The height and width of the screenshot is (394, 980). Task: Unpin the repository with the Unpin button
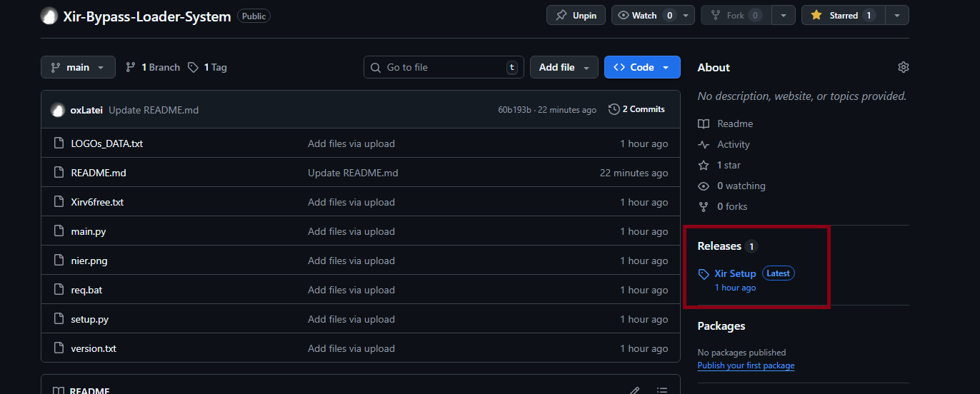coord(576,15)
